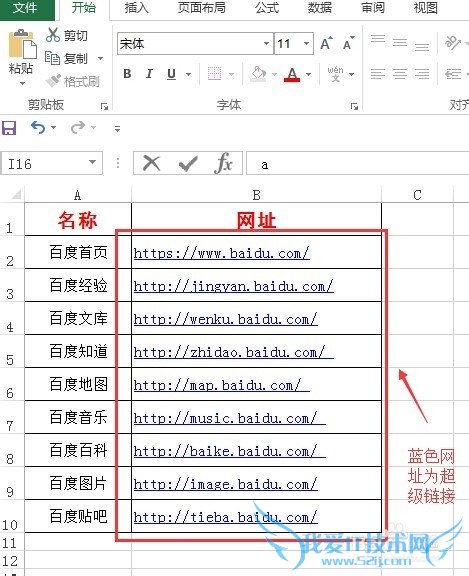Click the phonetic guide wén icon

coord(335,74)
